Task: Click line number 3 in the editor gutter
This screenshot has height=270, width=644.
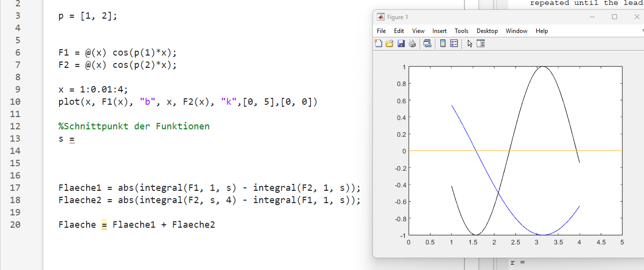Action: 18,16
